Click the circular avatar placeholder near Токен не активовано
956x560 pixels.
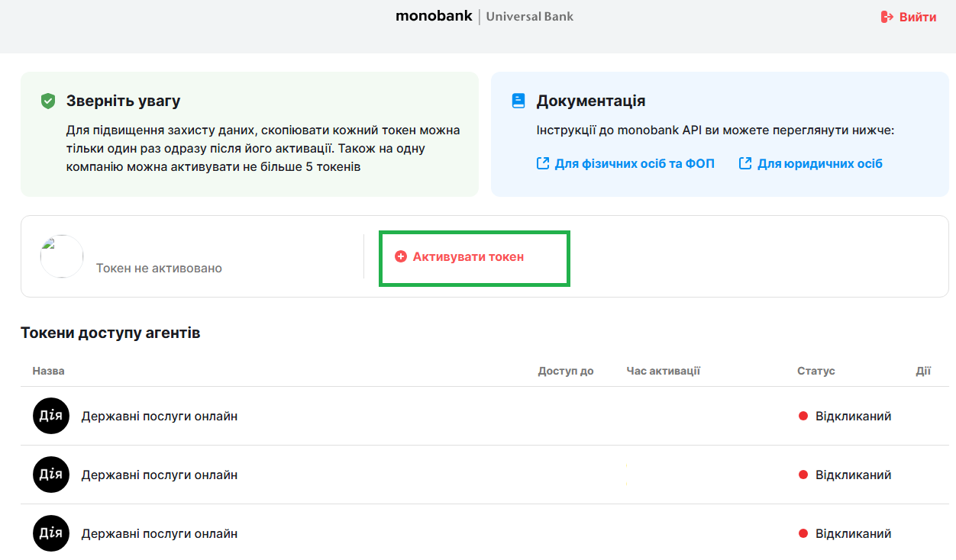(x=61, y=256)
